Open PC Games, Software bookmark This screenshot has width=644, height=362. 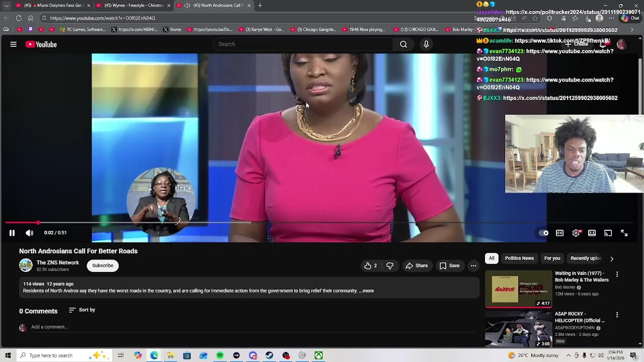83,30
